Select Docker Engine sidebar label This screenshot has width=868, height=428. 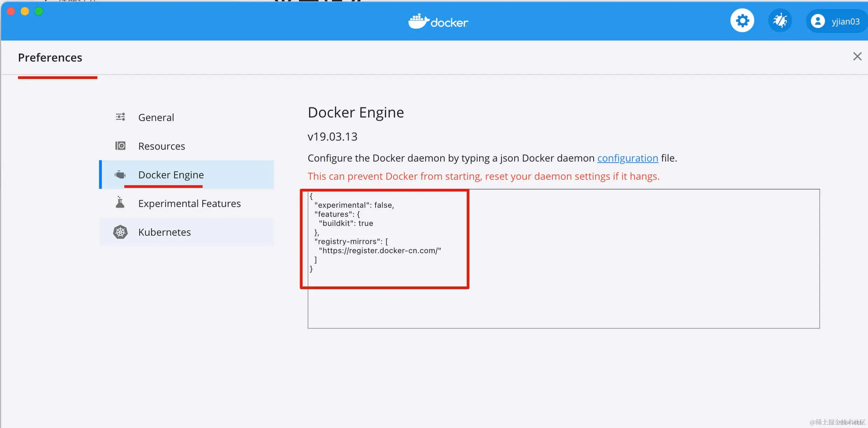(171, 175)
